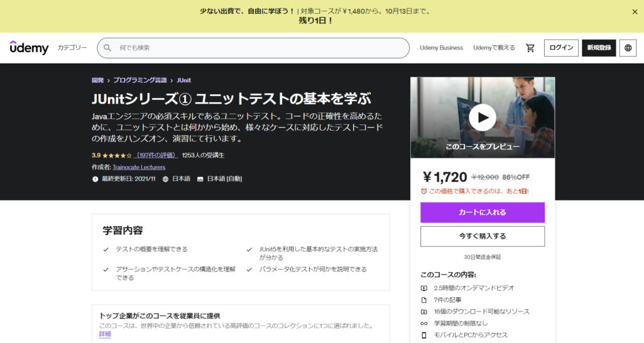Image resolution: width=644 pixels, height=343 pixels.
Task: Click the infinity access icon
Action: click(x=424, y=324)
